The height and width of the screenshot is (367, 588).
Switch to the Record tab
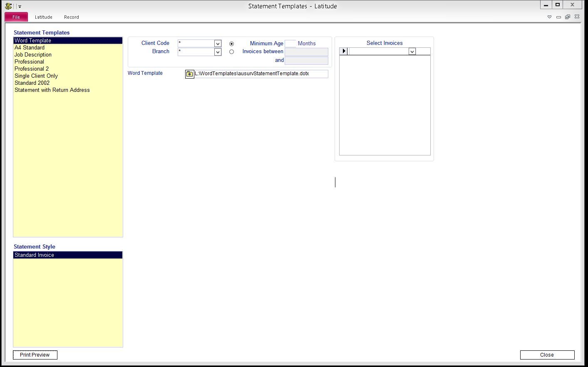coord(71,17)
